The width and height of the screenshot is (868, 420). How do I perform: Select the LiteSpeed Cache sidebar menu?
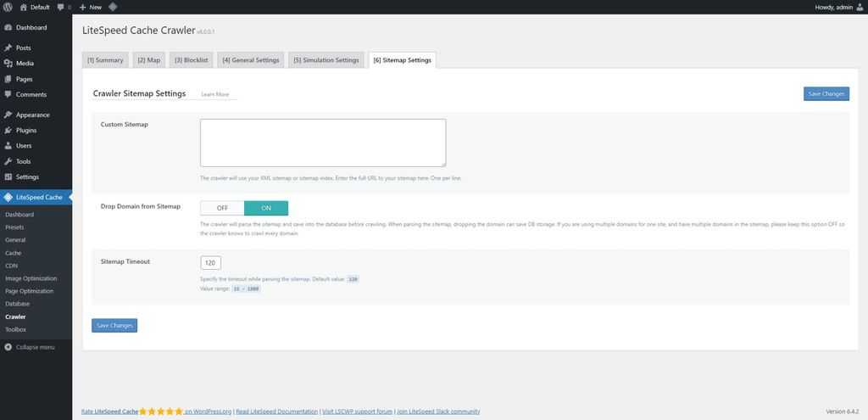click(36, 197)
